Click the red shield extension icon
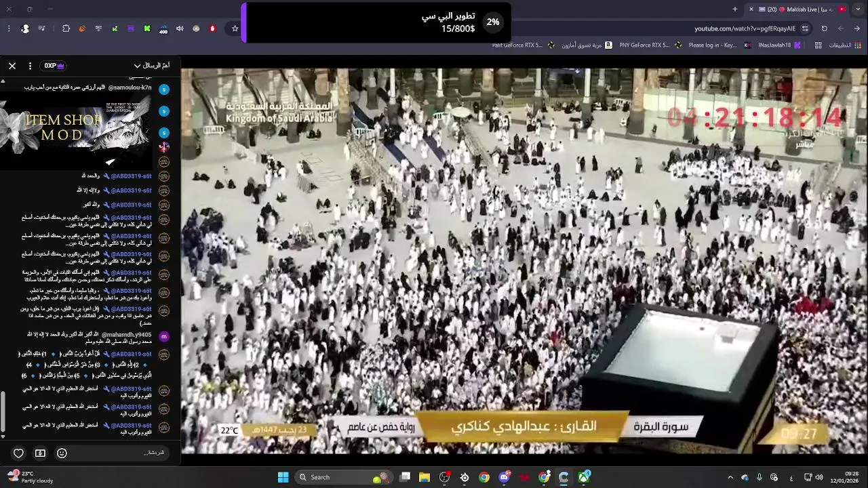Viewport: 868px width, 488px height. coord(212,28)
